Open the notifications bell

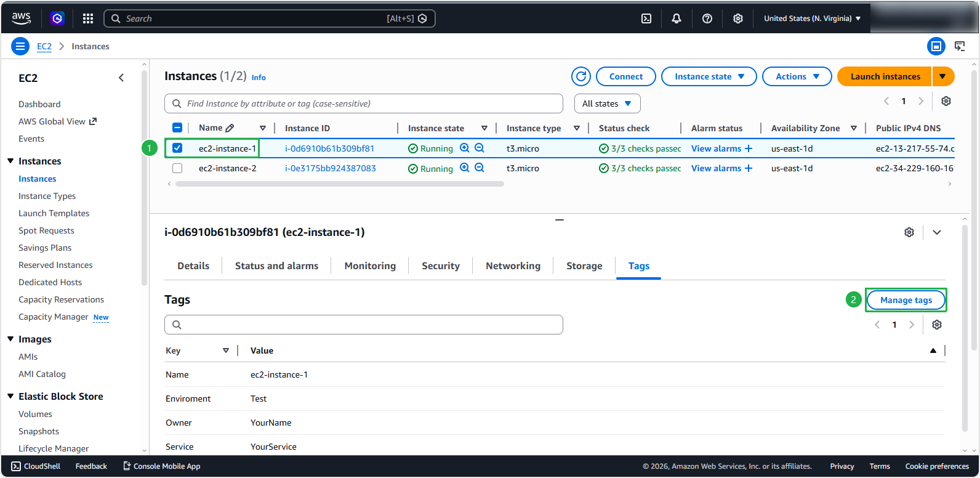click(x=677, y=18)
